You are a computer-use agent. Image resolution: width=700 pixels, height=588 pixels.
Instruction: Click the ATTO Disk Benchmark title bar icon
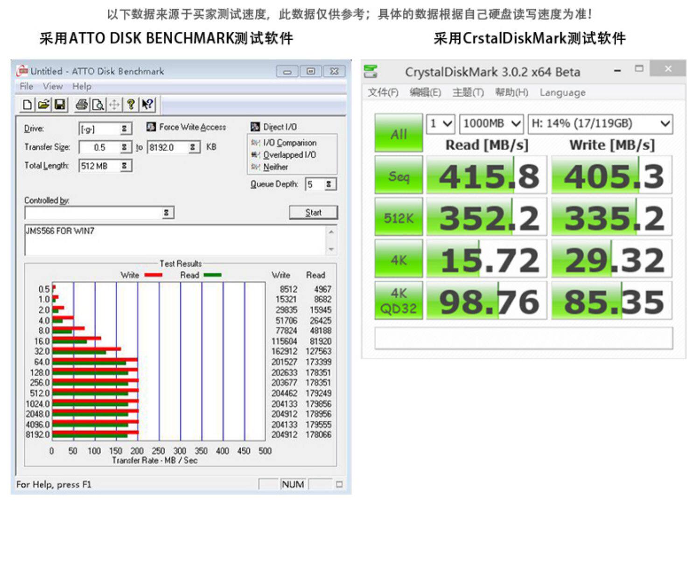pos(22,71)
